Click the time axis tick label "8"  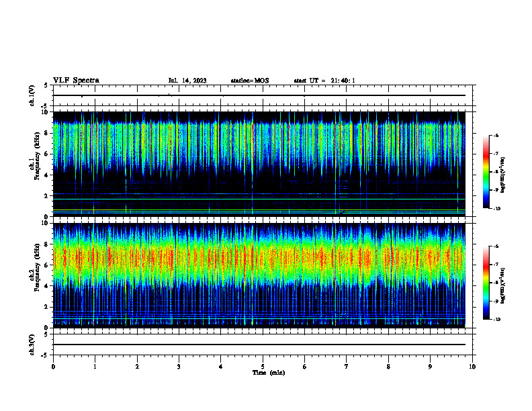(x=388, y=367)
